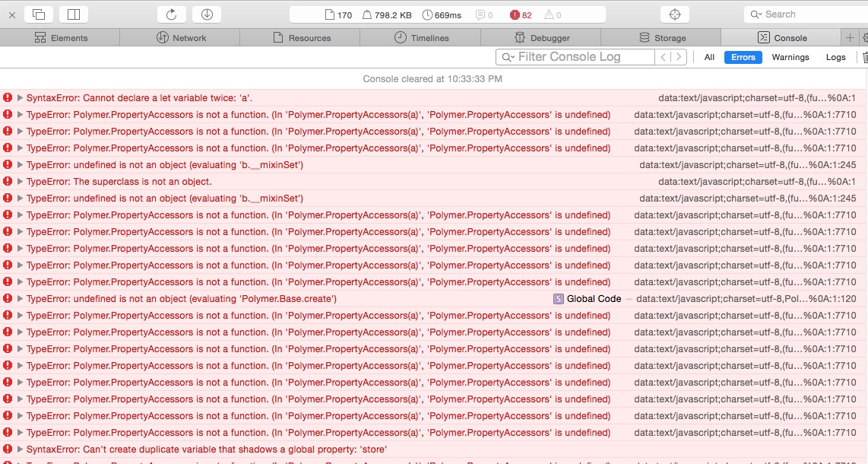
Task: Jump to next filter match arrow
Action: (x=679, y=57)
